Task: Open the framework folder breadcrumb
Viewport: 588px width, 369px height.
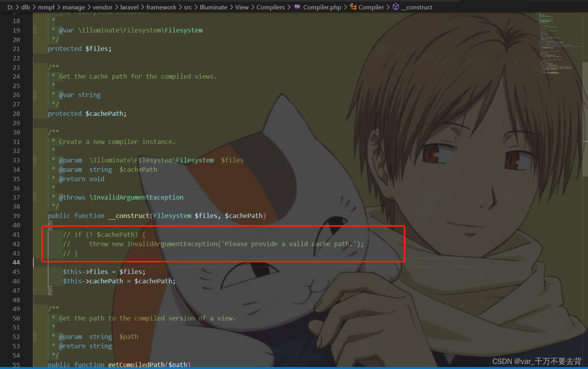Action: [161, 7]
